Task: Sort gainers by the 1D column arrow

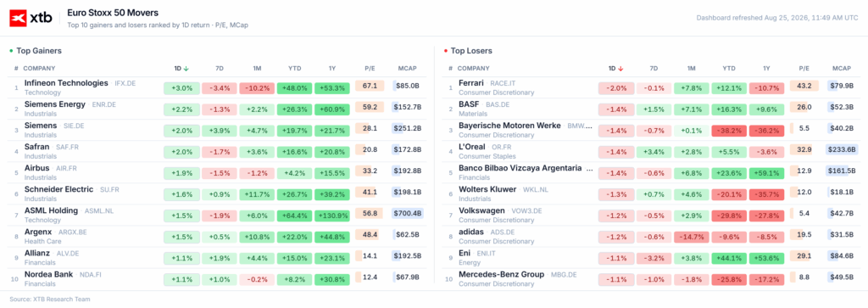Action: point(186,69)
